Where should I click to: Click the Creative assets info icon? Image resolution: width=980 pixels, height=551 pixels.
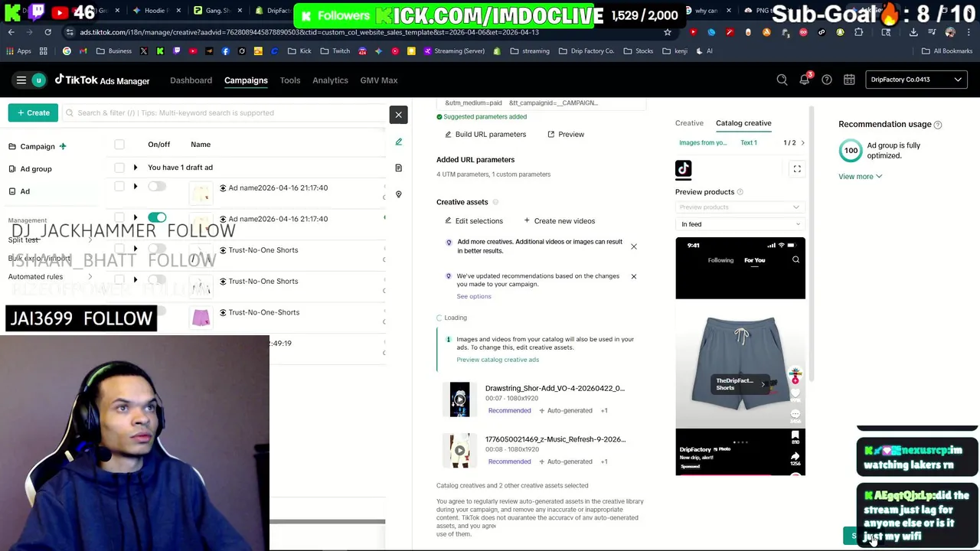tap(495, 202)
